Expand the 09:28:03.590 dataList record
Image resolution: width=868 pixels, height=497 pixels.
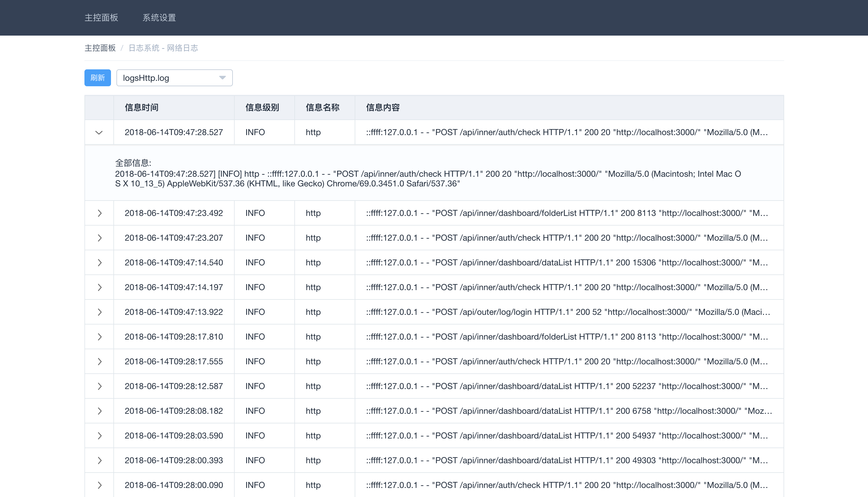(x=100, y=435)
